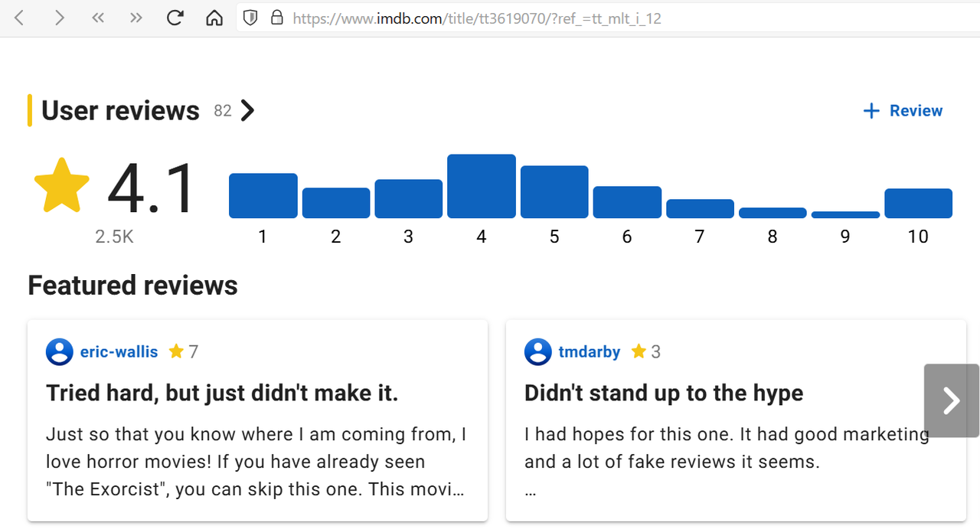Click eric-wallis profile avatar icon

click(60, 352)
